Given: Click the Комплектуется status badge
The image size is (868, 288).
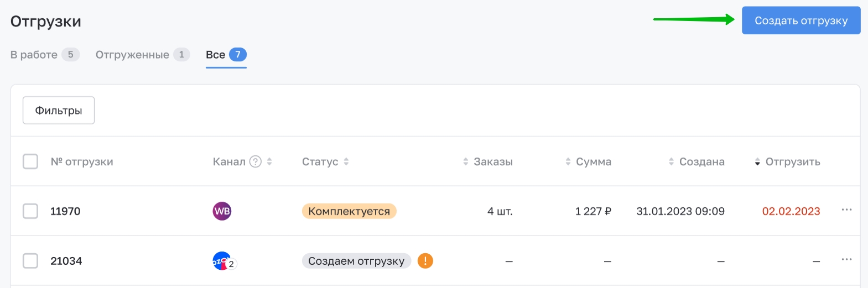Looking at the screenshot, I should 349,211.
